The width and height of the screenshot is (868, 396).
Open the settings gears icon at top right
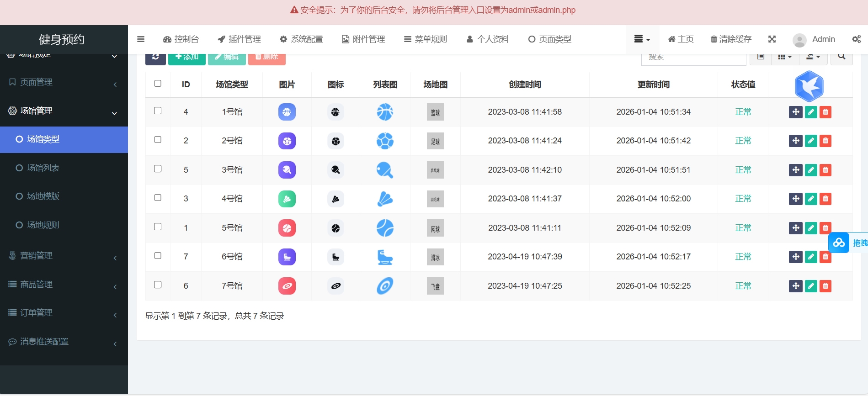pyautogui.click(x=856, y=39)
